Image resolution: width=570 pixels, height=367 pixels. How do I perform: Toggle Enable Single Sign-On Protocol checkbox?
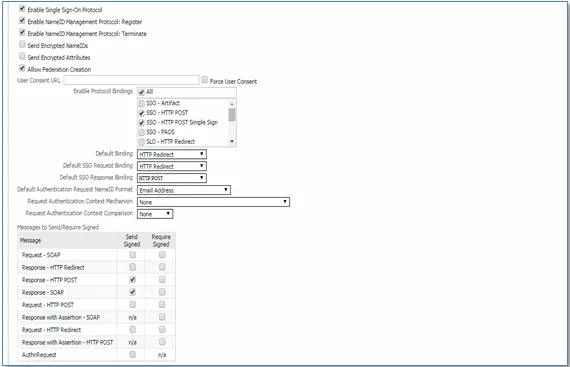(22, 8)
